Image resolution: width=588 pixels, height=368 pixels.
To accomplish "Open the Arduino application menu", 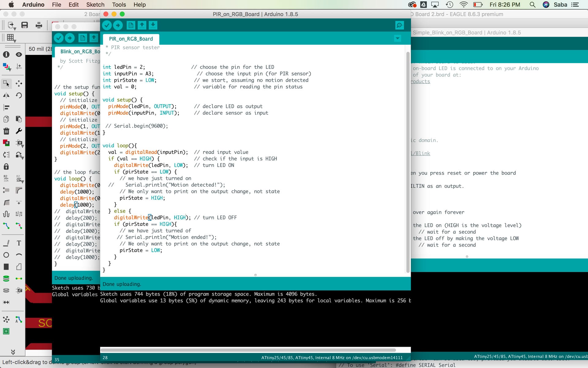I will click(x=33, y=5).
